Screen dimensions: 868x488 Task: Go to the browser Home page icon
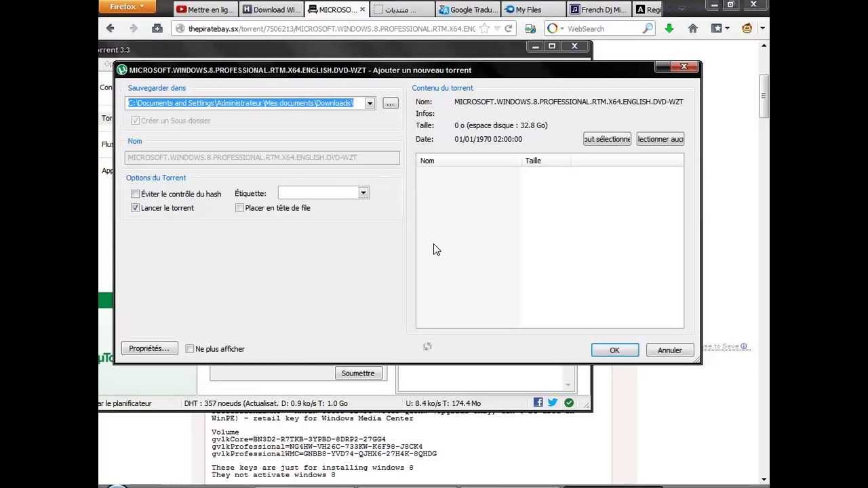tap(692, 28)
